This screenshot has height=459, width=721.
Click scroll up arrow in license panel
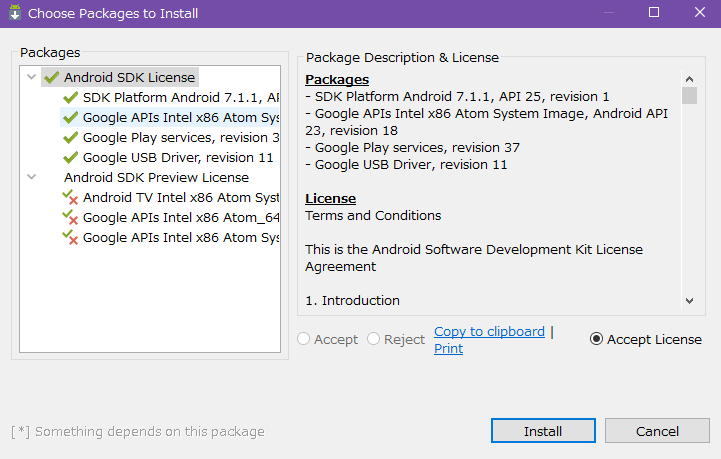pos(689,79)
